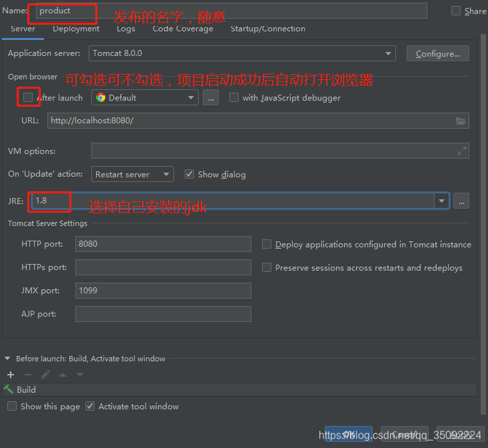Click the Cancel button
This screenshot has width=488, height=448.
404,434
